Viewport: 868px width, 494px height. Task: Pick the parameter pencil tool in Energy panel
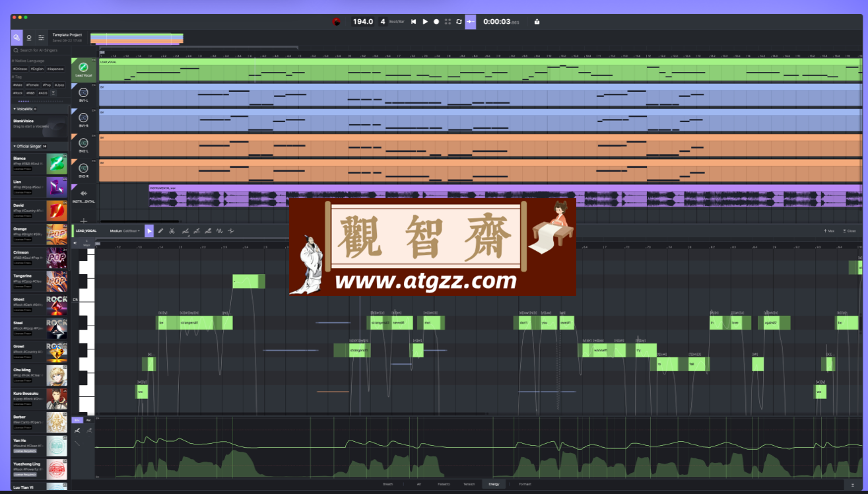pos(77,431)
